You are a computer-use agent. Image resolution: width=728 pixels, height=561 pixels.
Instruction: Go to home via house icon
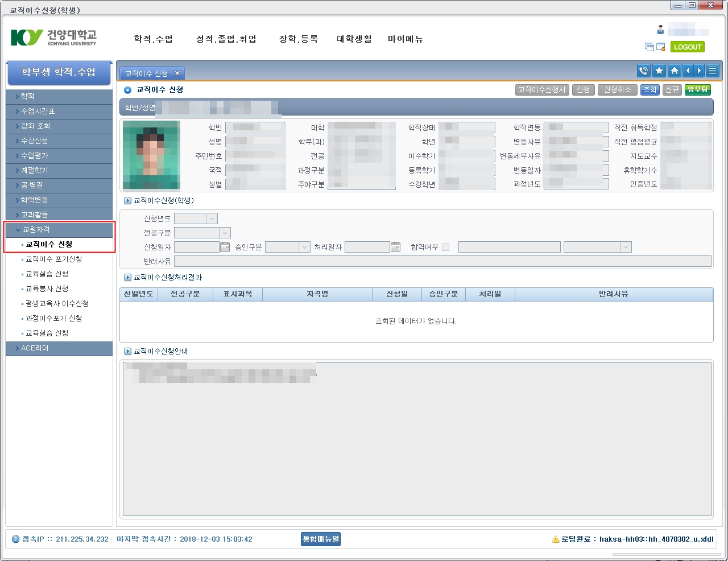point(674,71)
